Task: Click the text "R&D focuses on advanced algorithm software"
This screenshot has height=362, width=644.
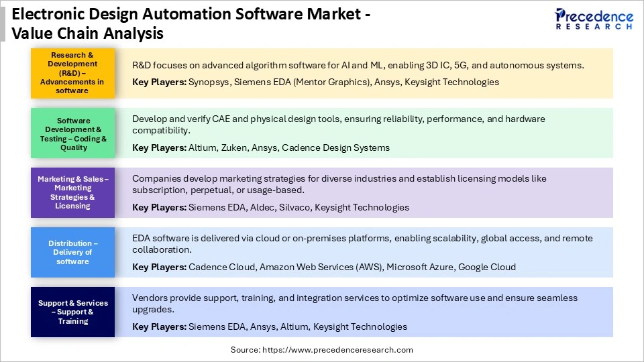Action: [x=229, y=65]
